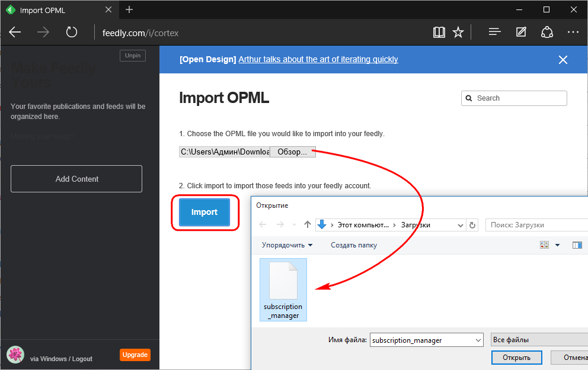Select Этот компьютер in the path breadcrumb

tap(363, 225)
